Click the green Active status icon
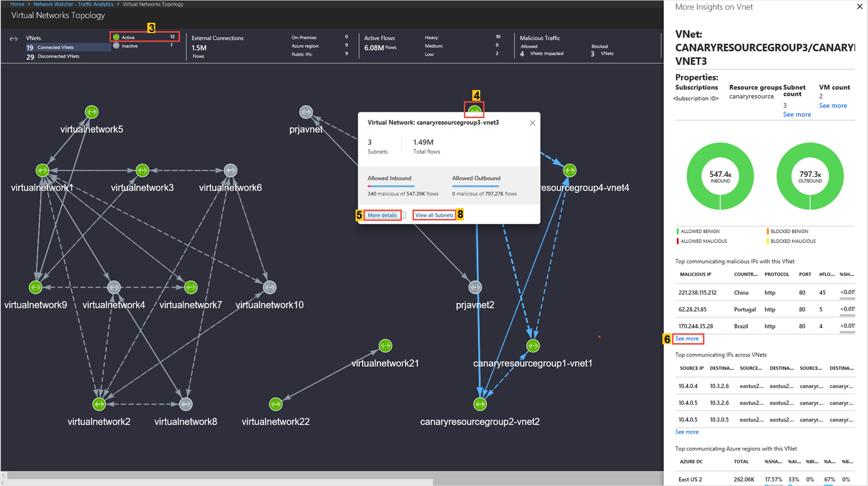The height and width of the screenshot is (486, 868). tap(116, 37)
